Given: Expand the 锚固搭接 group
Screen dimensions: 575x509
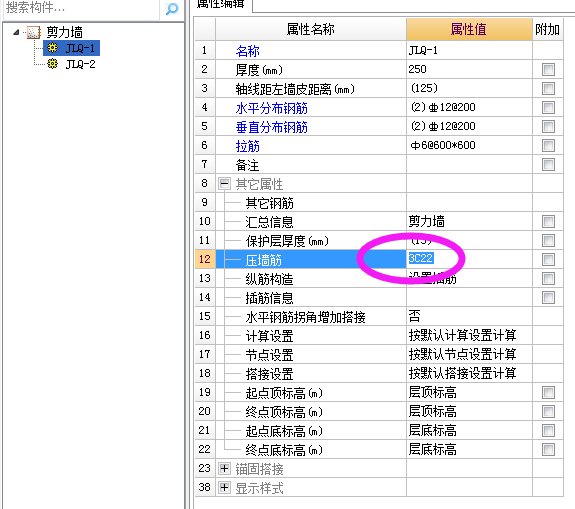Looking at the screenshot, I should tap(224, 468).
